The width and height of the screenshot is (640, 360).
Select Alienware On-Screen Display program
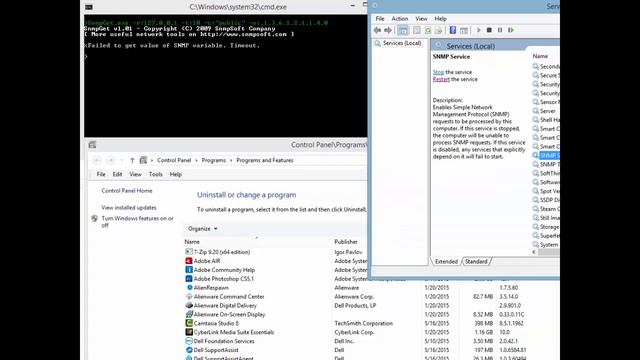[229, 315]
